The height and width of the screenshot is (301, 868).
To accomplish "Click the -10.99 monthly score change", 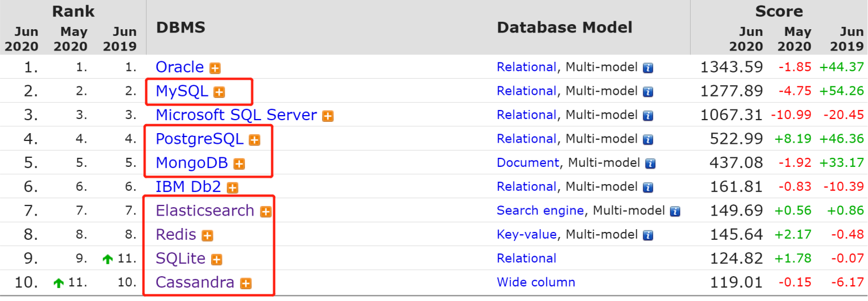I will (791, 115).
